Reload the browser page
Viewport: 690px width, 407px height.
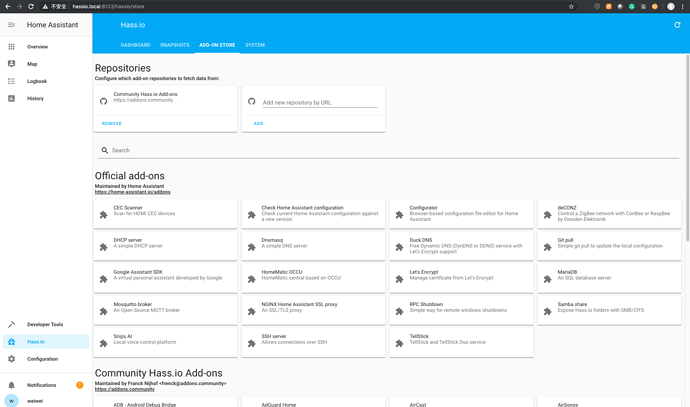(31, 6)
